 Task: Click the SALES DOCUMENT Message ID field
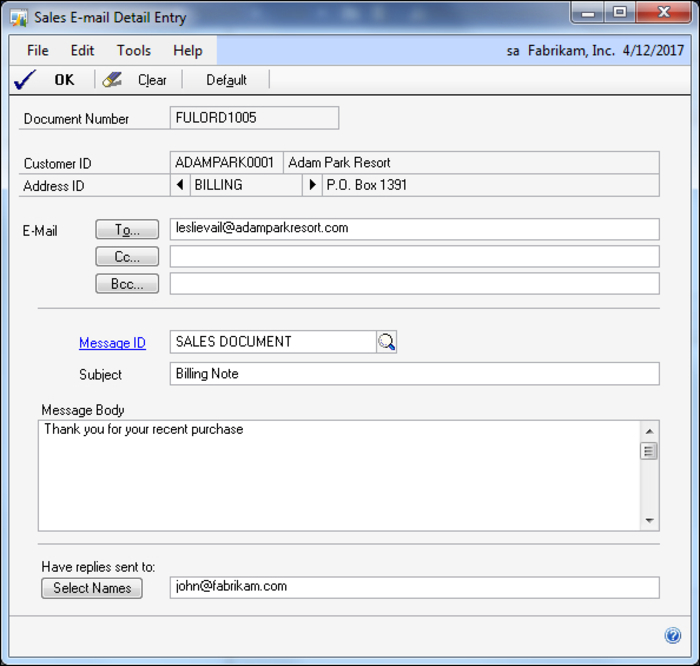[x=273, y=342]
